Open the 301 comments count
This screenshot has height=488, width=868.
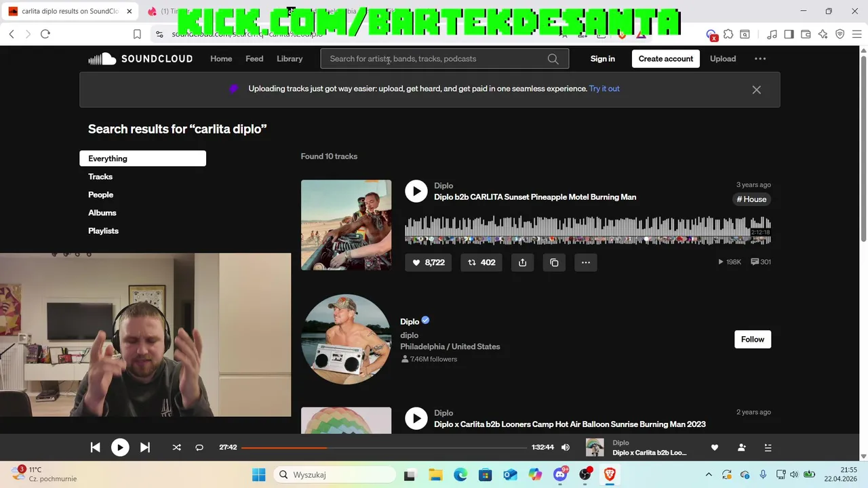(x=761, y=262)
